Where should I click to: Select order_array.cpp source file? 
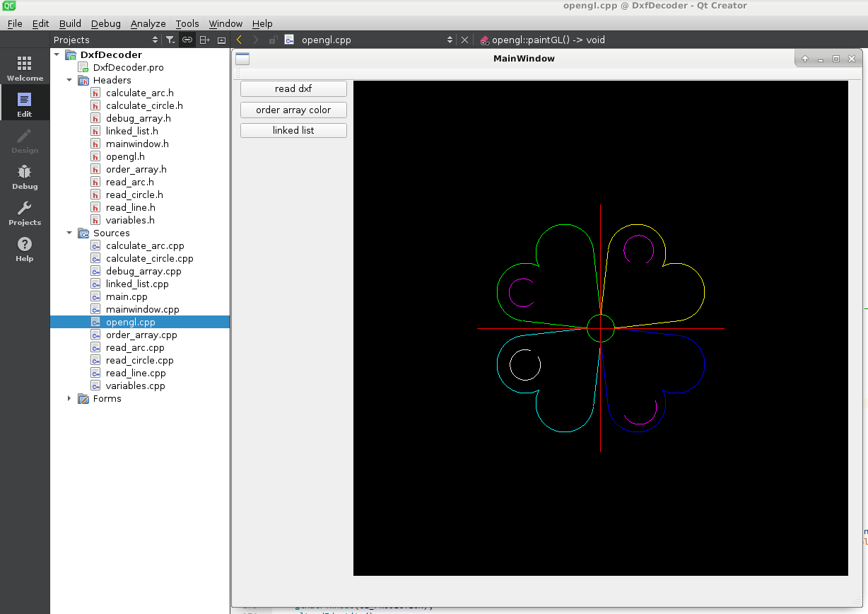(141, 335)
